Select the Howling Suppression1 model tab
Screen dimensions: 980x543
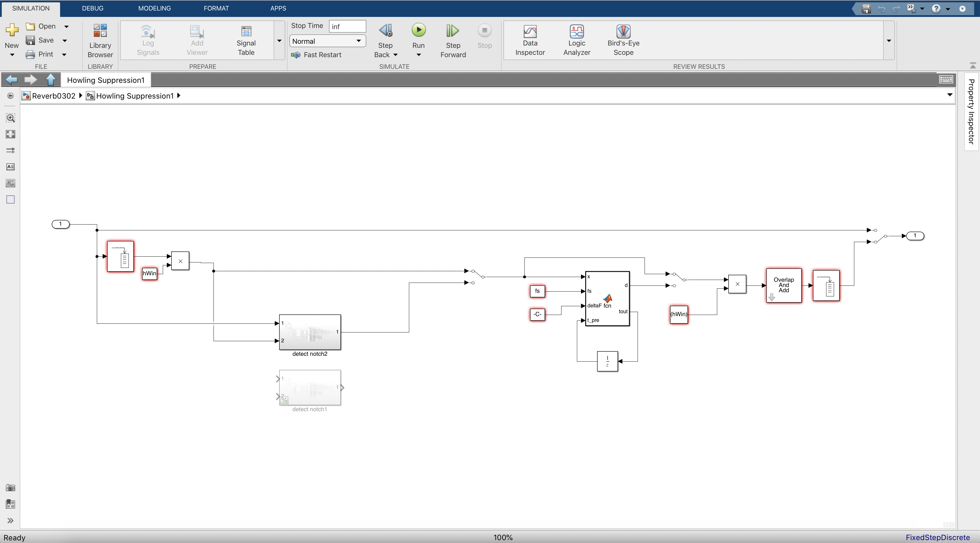click(x=106, y=80)
